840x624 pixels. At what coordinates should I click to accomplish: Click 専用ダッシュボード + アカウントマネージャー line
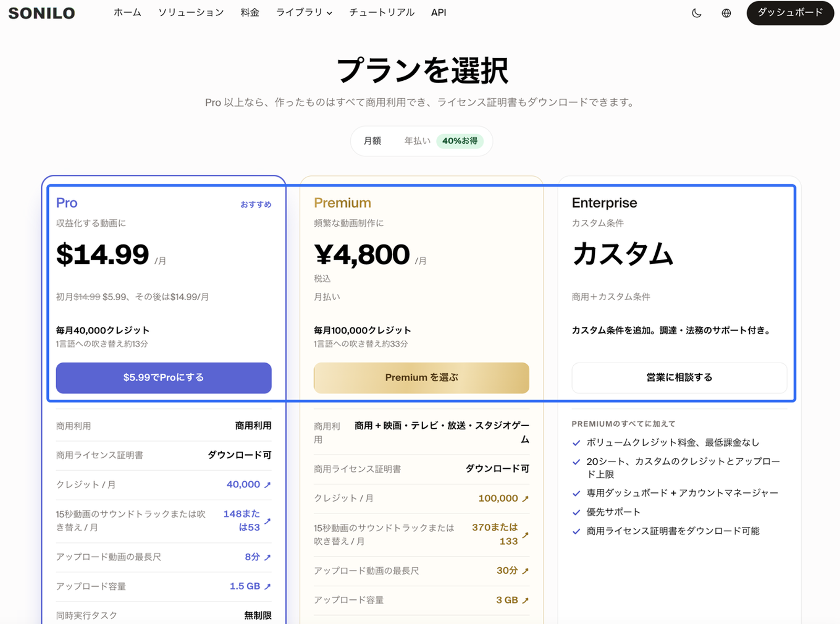682,493
